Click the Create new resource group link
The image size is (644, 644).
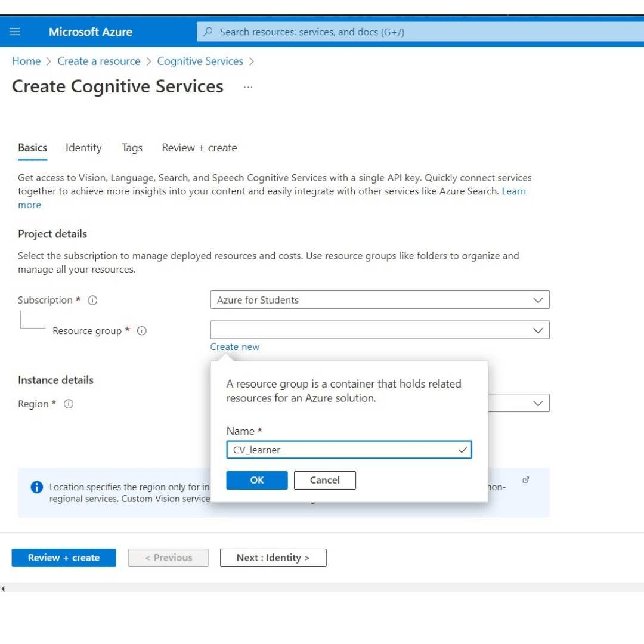[x=234, y=346]
